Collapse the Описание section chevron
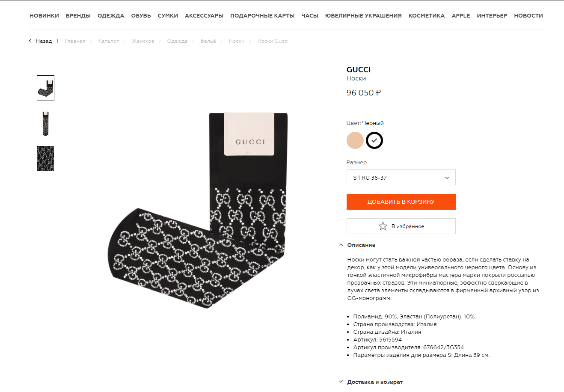This screenshot has height=392, width=564. pos(341,245)
